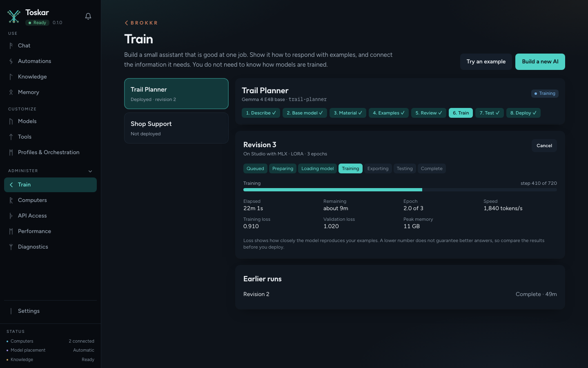Click the Complete stage chip
Image resolution: width=588 pixels, height=368 pixels.
pyautogui.click(x=432, y=168)
